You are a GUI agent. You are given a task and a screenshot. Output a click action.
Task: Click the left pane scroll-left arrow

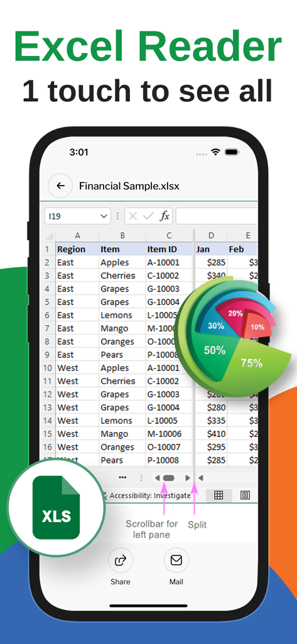157,478
